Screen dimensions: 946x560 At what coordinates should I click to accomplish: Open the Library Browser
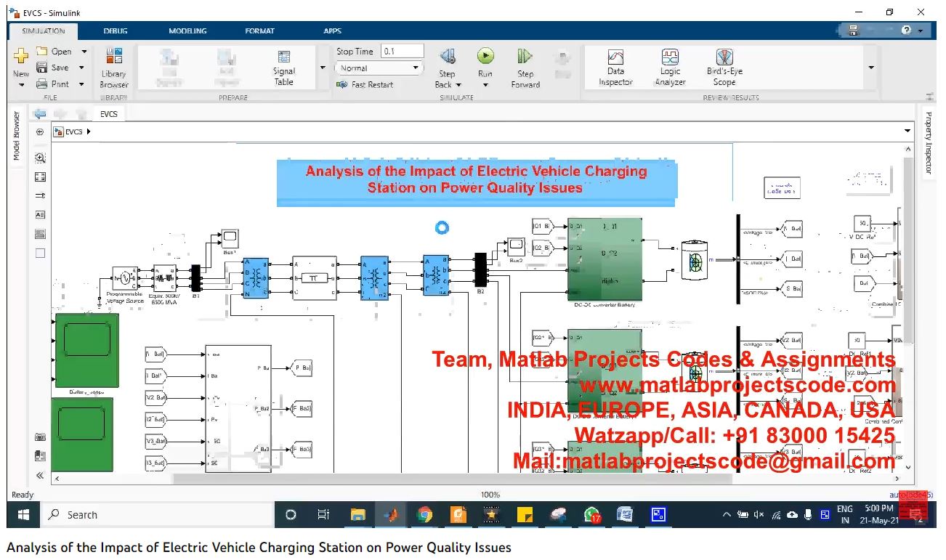coord(114,67)
